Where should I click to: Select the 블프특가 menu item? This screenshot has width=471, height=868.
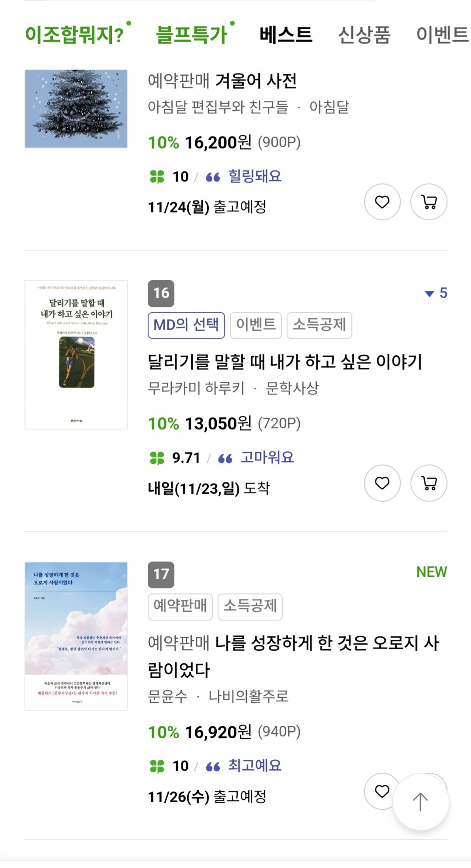(192, 35)
